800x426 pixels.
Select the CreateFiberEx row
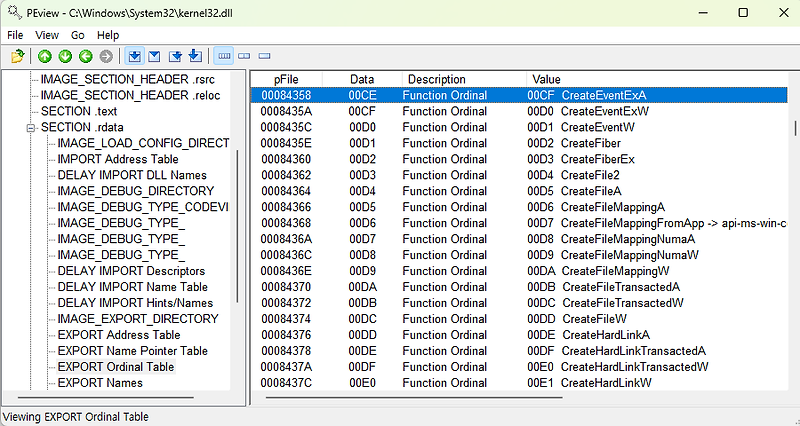point(519,159)
